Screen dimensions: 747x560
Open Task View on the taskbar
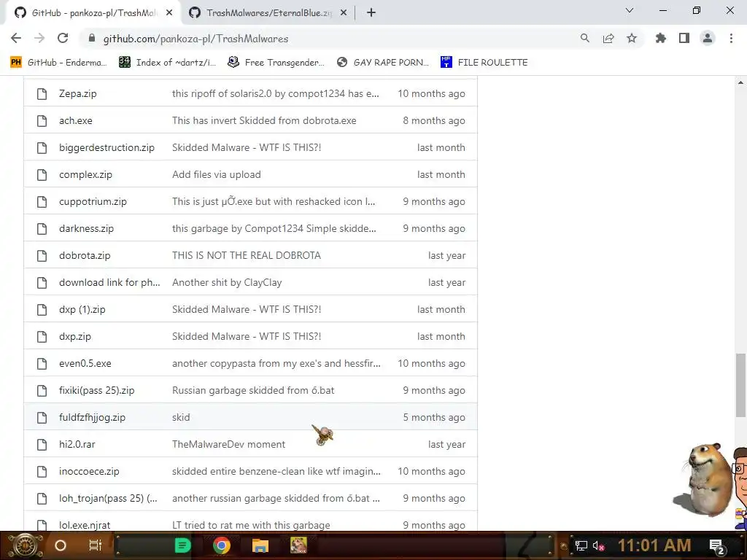96,545
